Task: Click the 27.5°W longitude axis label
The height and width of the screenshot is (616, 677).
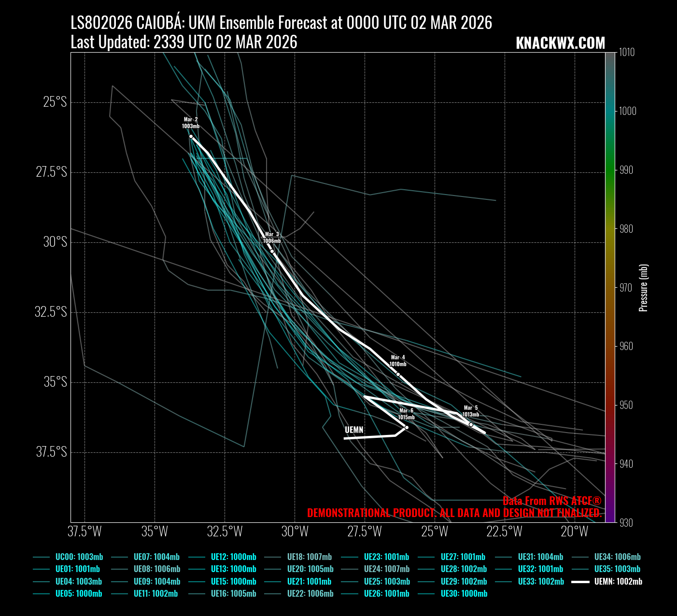Action: (365, 532)
